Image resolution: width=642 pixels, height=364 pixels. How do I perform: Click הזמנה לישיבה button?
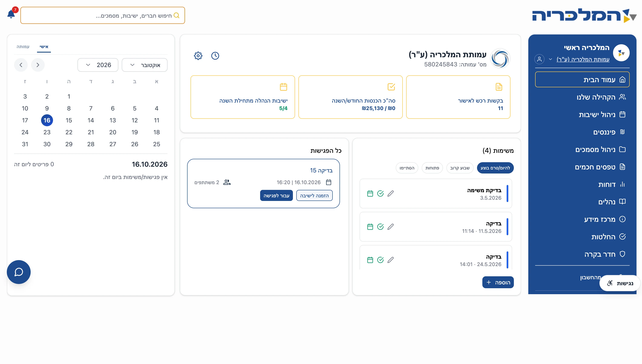[314, 195]
